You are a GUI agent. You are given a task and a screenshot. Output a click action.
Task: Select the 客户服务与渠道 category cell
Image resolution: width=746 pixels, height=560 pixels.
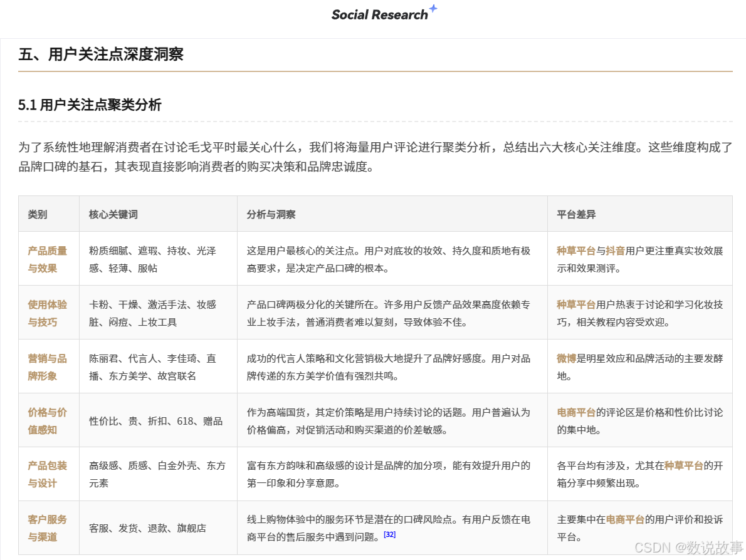pos(48,527)
